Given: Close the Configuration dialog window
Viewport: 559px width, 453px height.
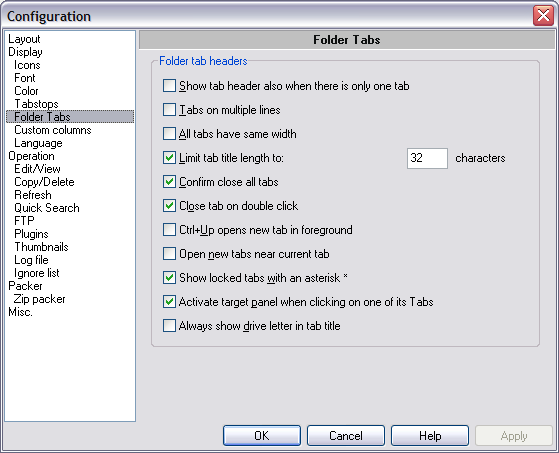Looking at the screenshot, I should [x=543, y=16].
